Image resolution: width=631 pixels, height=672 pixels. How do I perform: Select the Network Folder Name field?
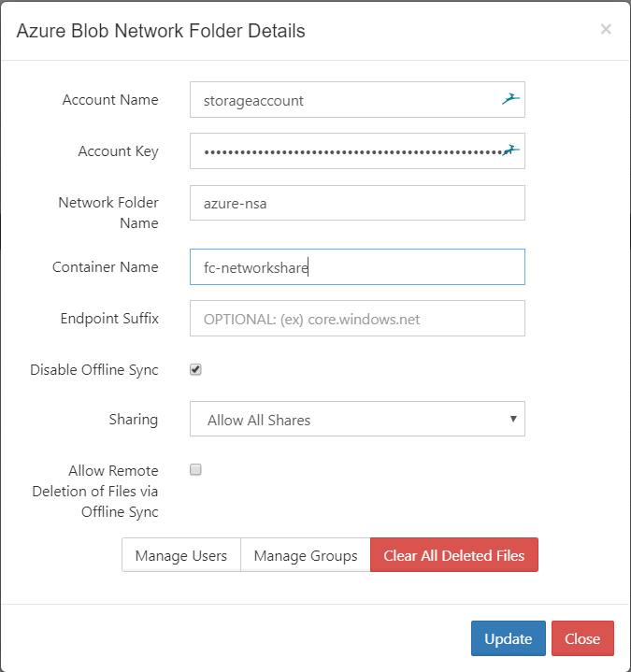(x=356, y=203)
